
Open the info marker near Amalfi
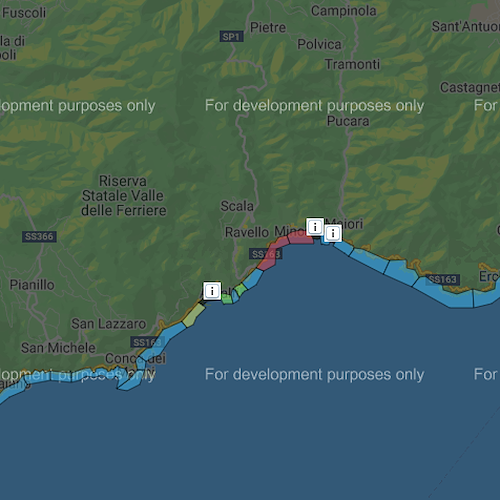[212, 291]
